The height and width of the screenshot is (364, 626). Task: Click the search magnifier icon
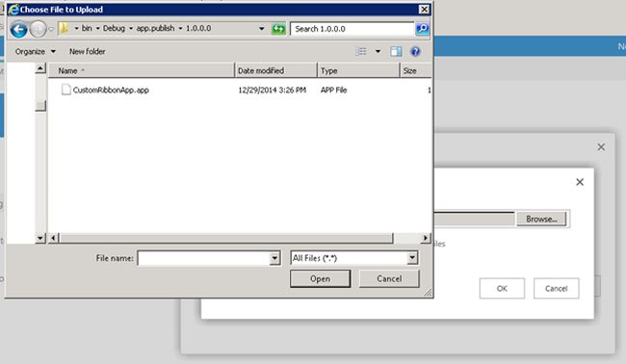point(423,29)
